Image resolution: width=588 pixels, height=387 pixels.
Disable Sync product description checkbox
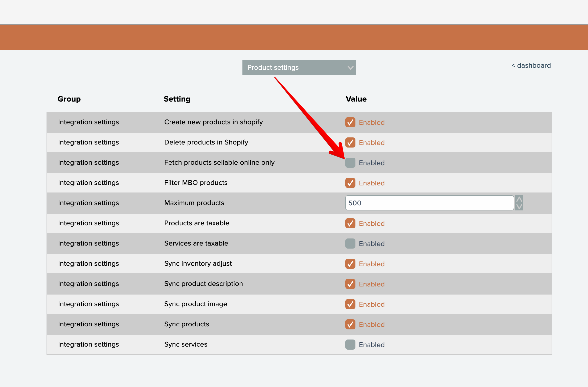click(x=350, y=284)
